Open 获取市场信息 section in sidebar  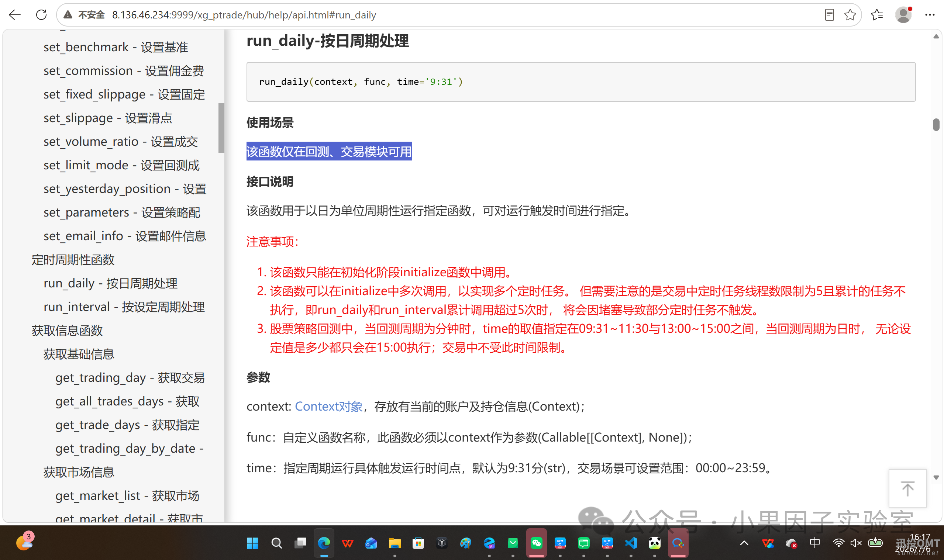point(79,472)
